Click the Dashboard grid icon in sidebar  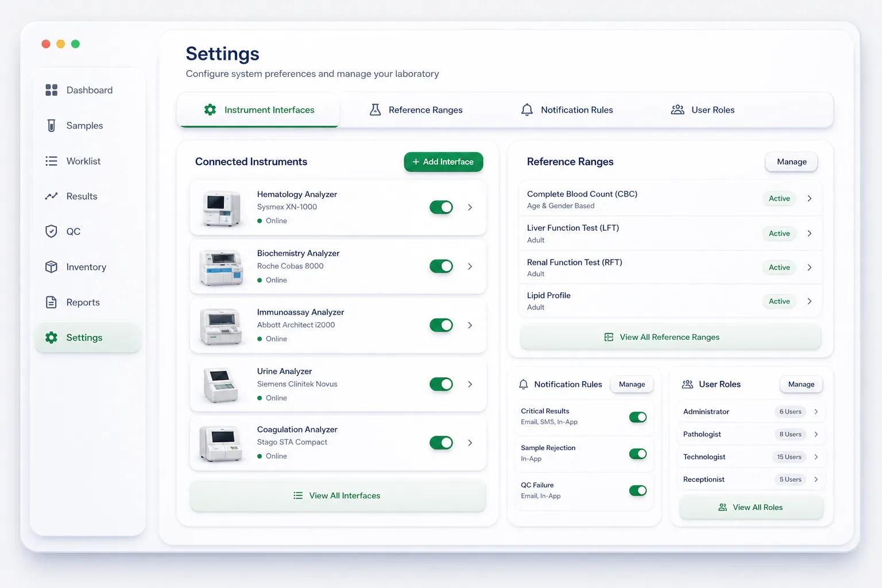(x=51, y=90)
